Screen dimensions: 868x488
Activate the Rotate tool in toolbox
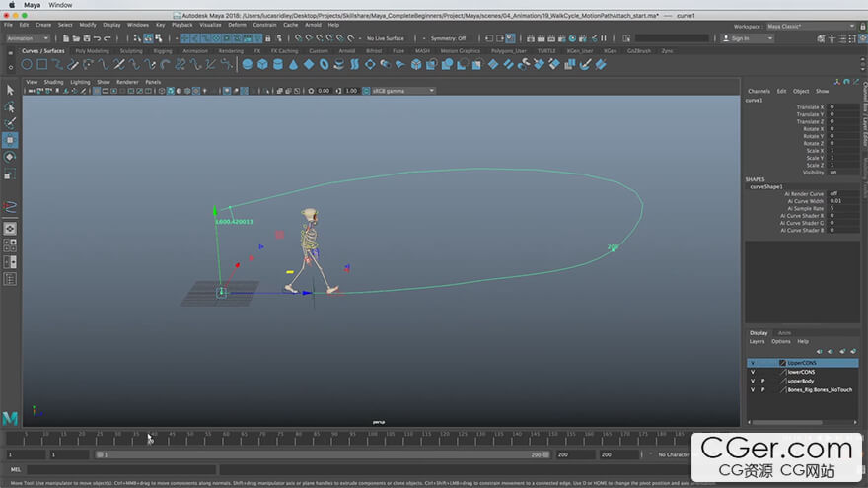point(10,157)
